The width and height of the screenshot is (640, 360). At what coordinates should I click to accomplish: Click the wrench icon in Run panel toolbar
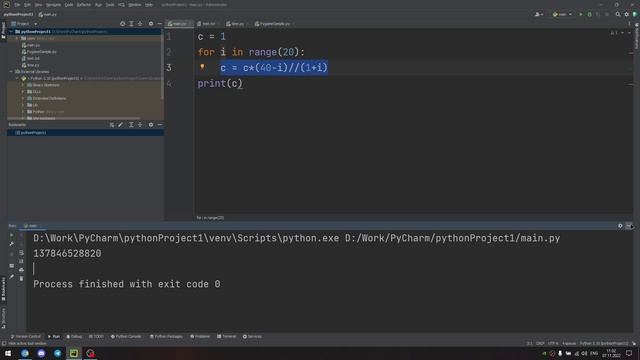(11, 244)
